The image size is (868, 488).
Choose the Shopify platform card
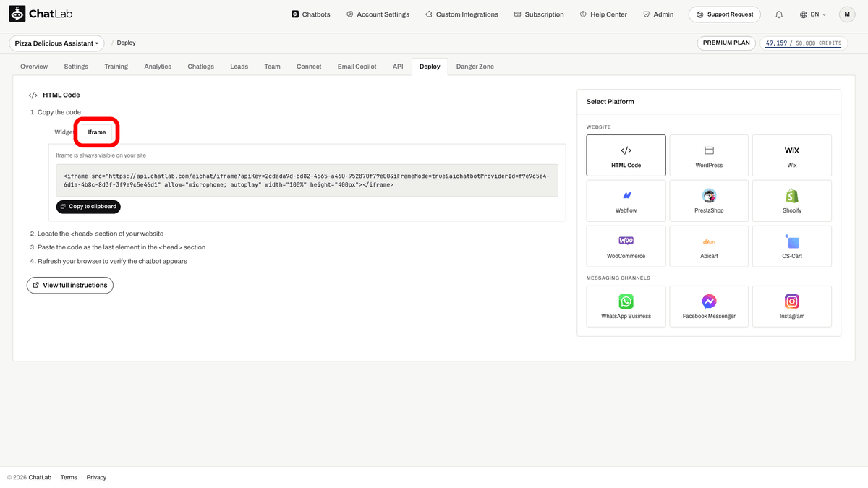point(792,201)
